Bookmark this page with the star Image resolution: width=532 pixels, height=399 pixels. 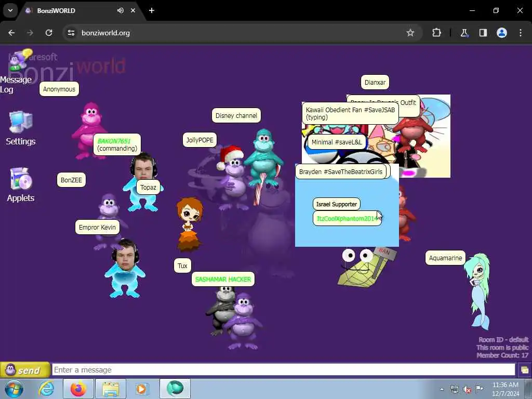point(410,33)
